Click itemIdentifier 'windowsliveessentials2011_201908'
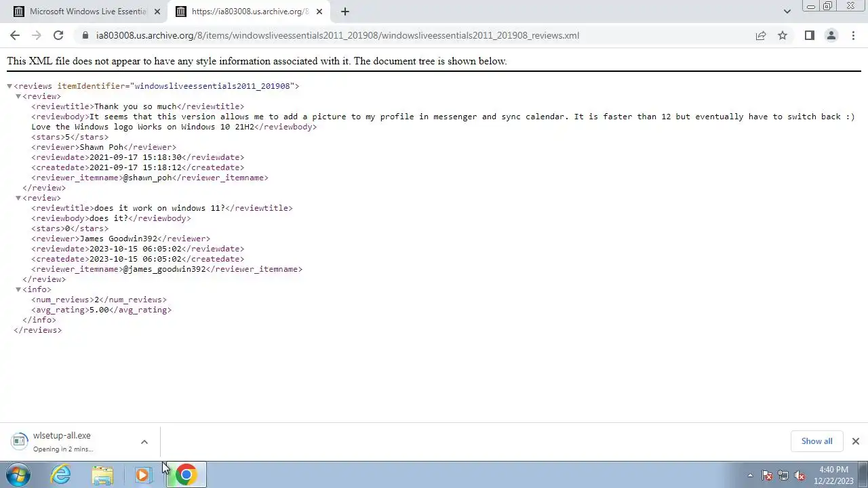The image size is (868, 488). click(x=214, y=86)
